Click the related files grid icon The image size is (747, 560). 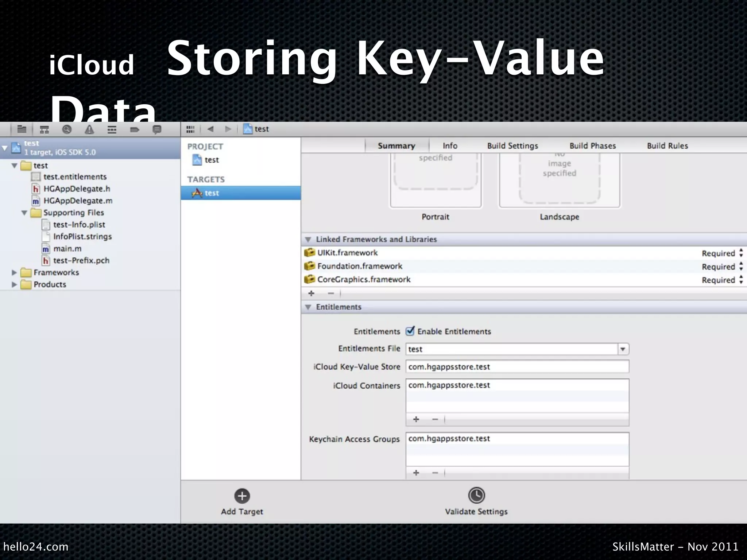(190, 129)
